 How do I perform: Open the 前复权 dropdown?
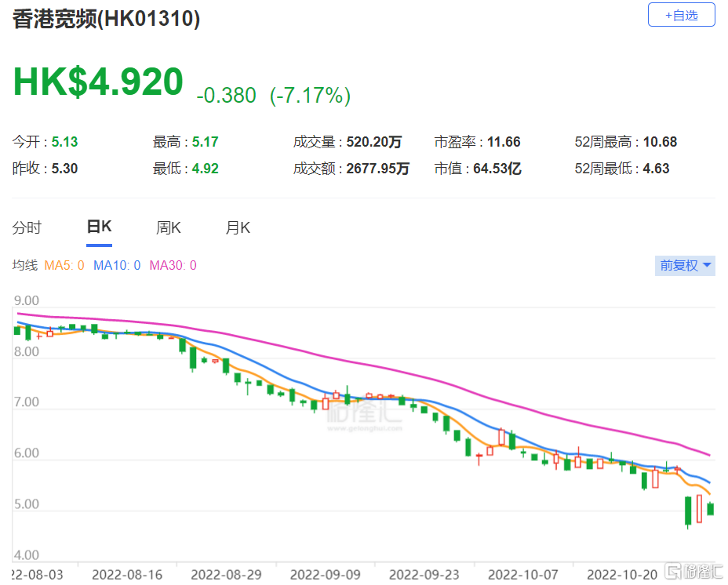pyautogui.click(x=685, y=266)
